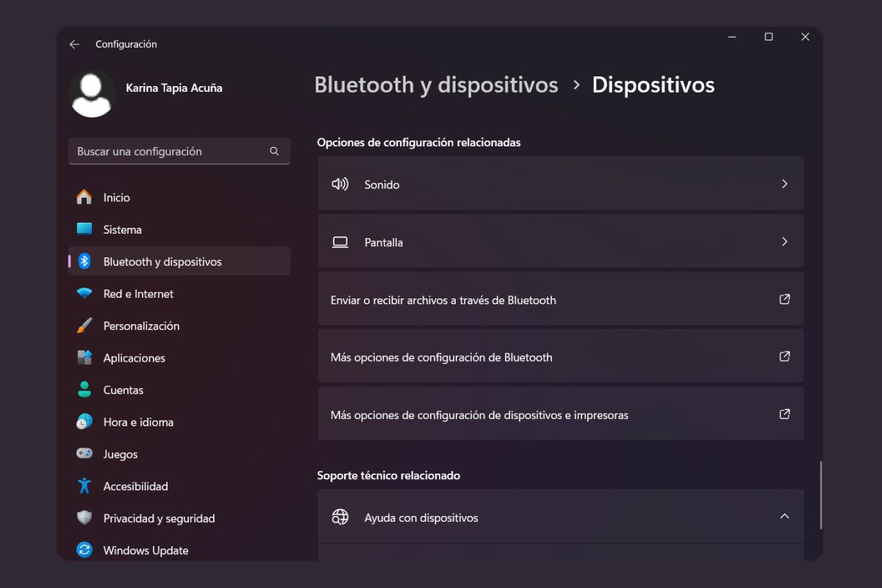Open the Pantalla settings row chevron

(784, 241)
